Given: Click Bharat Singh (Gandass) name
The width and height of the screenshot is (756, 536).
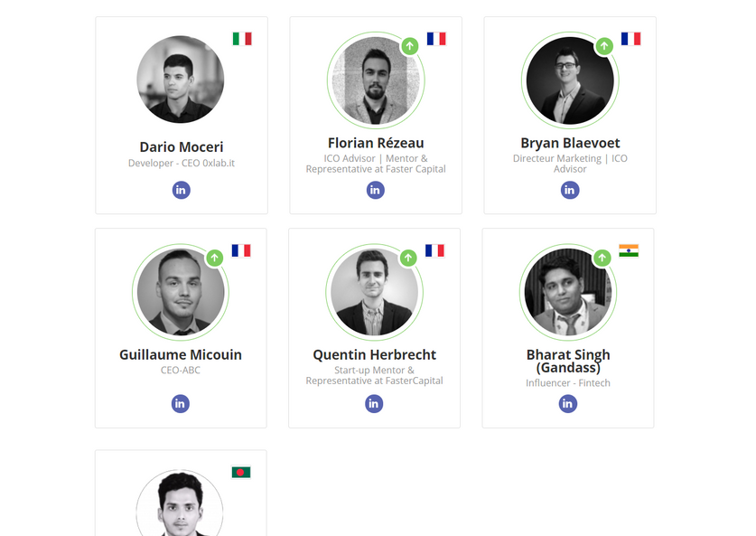Looking at the screenshot, I should [568, 361].
